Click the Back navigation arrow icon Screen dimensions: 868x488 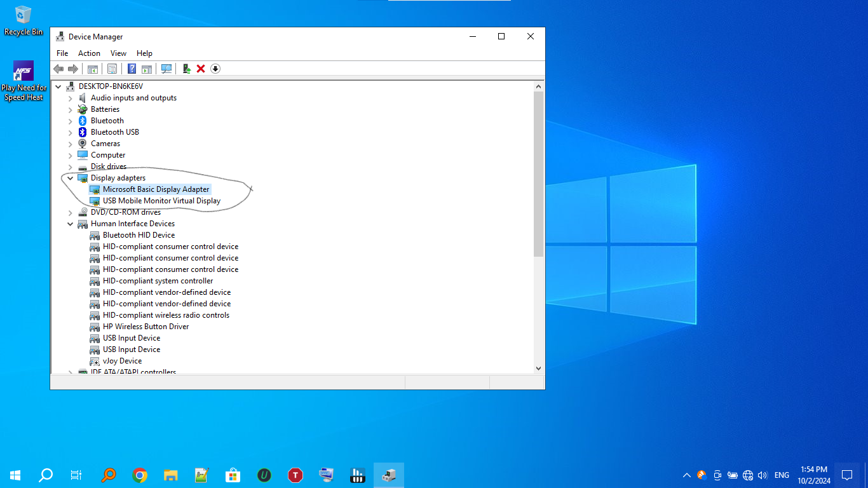pos(59,69)
